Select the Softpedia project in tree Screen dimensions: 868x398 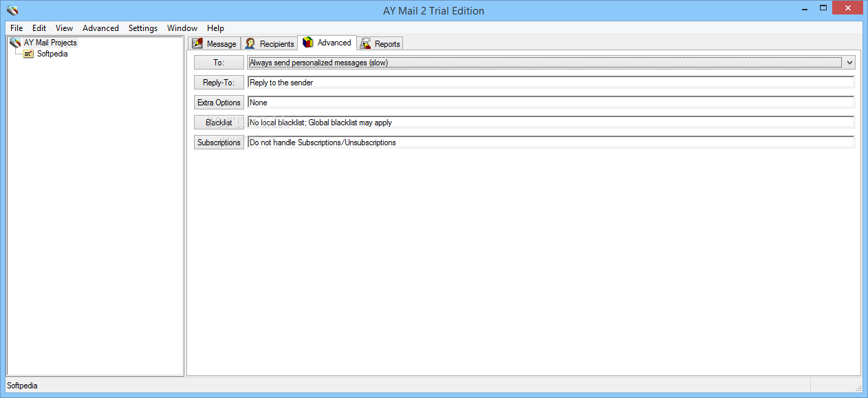(52, 54)
